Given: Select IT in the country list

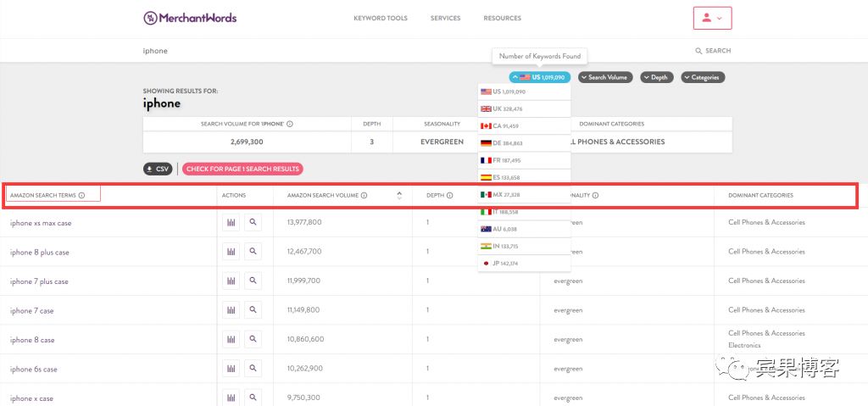Looking at the screenshot, I should 524,212.
